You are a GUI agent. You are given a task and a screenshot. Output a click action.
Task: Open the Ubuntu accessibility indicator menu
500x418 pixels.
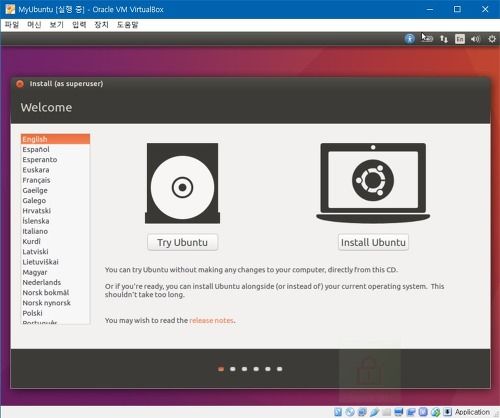[x=410, y=39]
